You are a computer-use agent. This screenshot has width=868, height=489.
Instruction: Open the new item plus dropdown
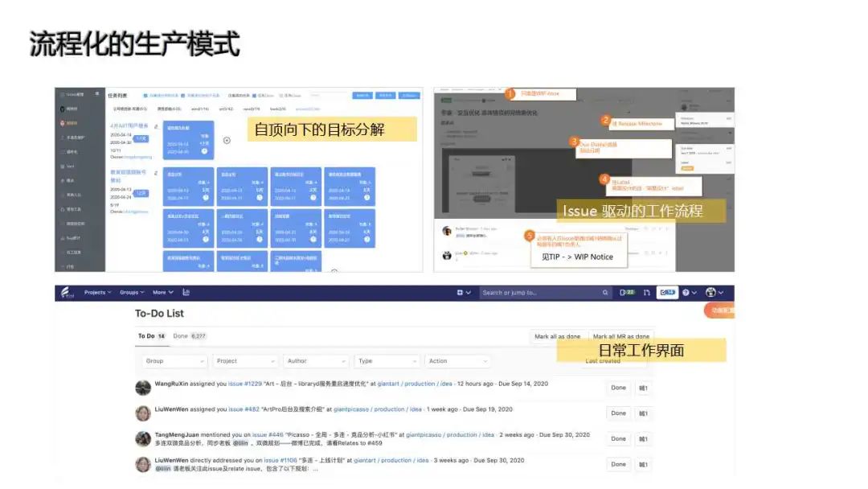click(464, 293)
